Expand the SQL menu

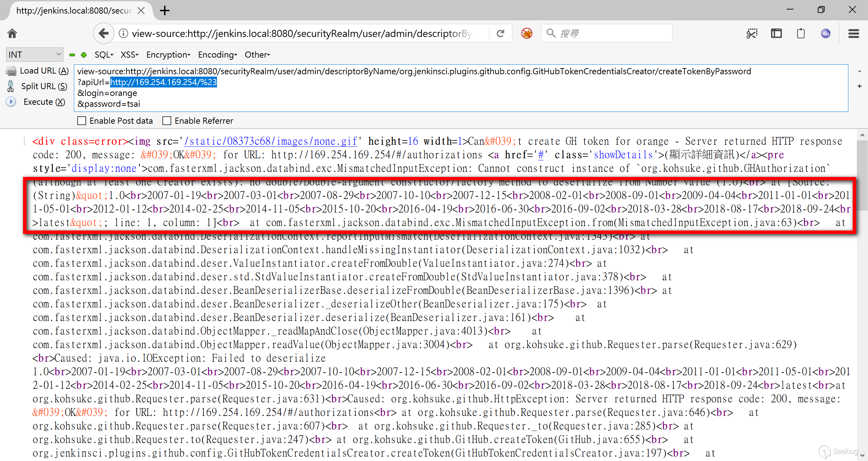(104, 55)
